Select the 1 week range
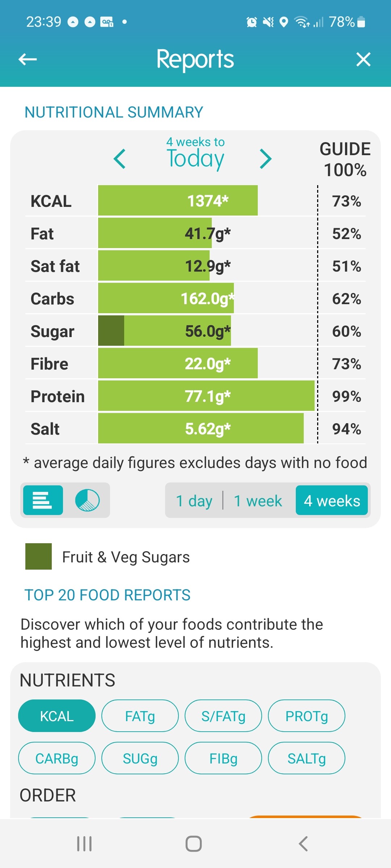The height and width of the screenshot is (868, 391). (258, 501)
